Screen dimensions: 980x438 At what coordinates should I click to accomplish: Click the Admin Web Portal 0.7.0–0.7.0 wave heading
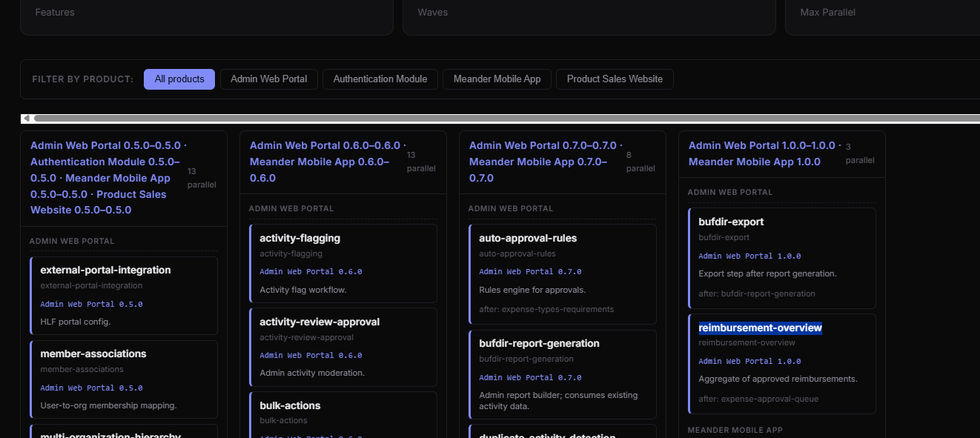click(546, 162)
